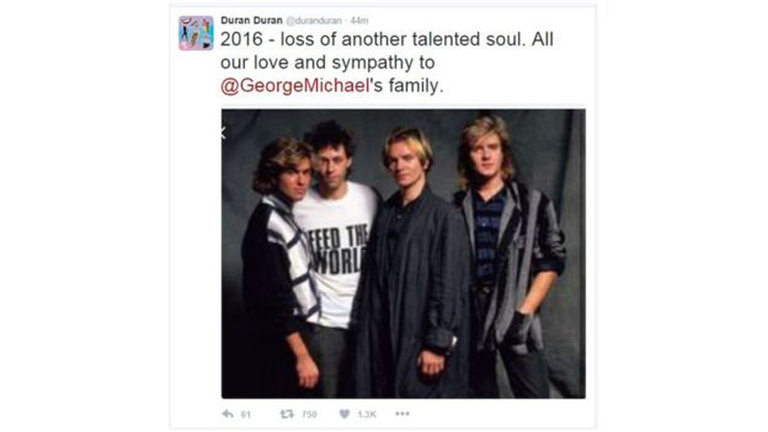Open the Duran Duran profile avatar
This screenshot has width=768, height=432.
(196, 33)
